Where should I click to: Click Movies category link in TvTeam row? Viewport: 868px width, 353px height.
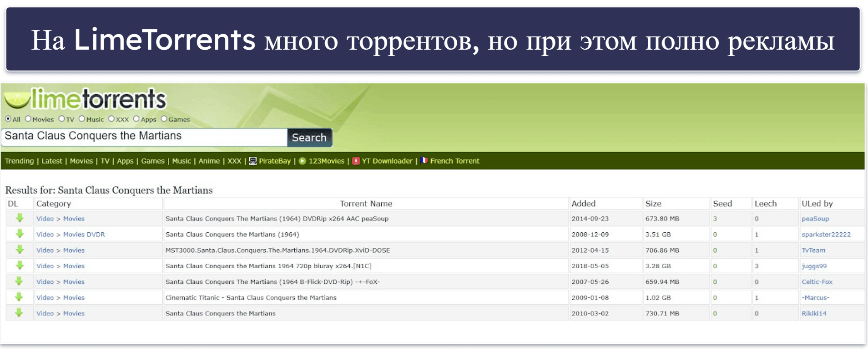point(74,250)
